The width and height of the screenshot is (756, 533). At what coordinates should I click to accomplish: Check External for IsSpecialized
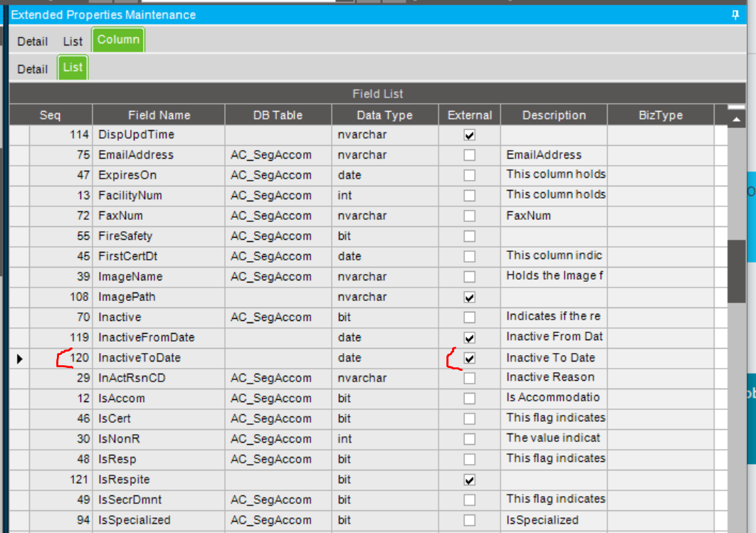(469, 520)
